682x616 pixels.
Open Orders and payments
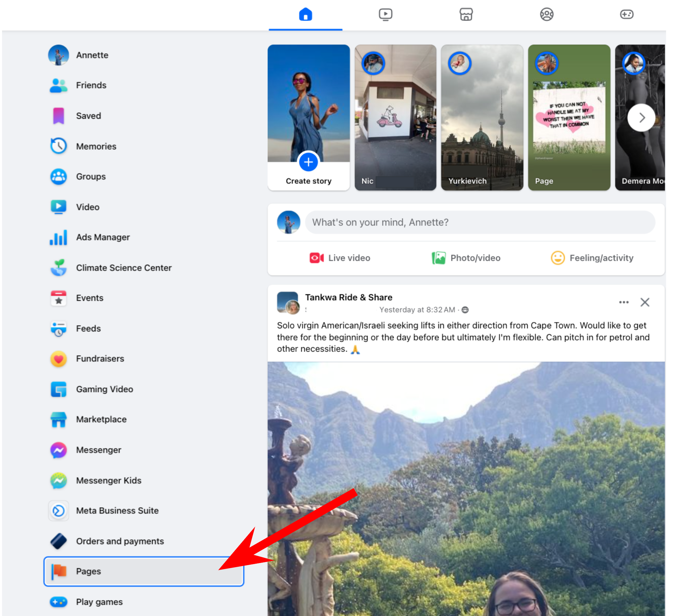119,541
